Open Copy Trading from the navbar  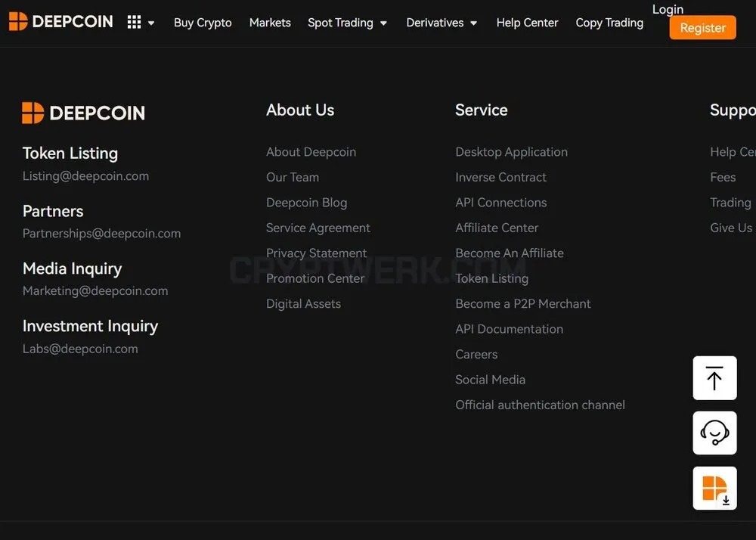click(609, 23)
